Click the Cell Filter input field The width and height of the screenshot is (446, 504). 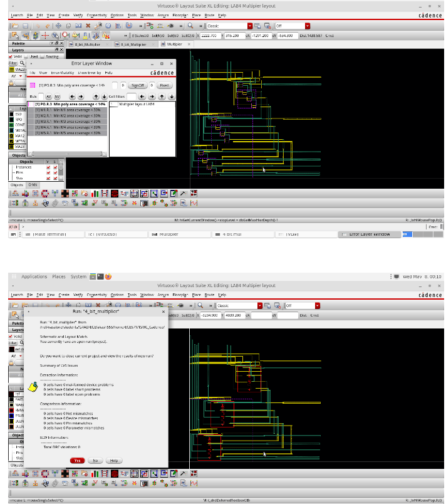pos(132,97)
